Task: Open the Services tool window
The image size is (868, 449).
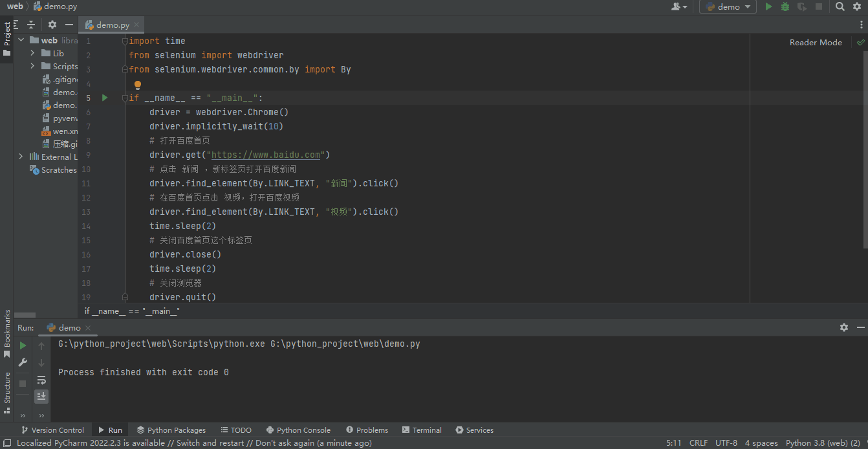Action: [x=474, y=430]
